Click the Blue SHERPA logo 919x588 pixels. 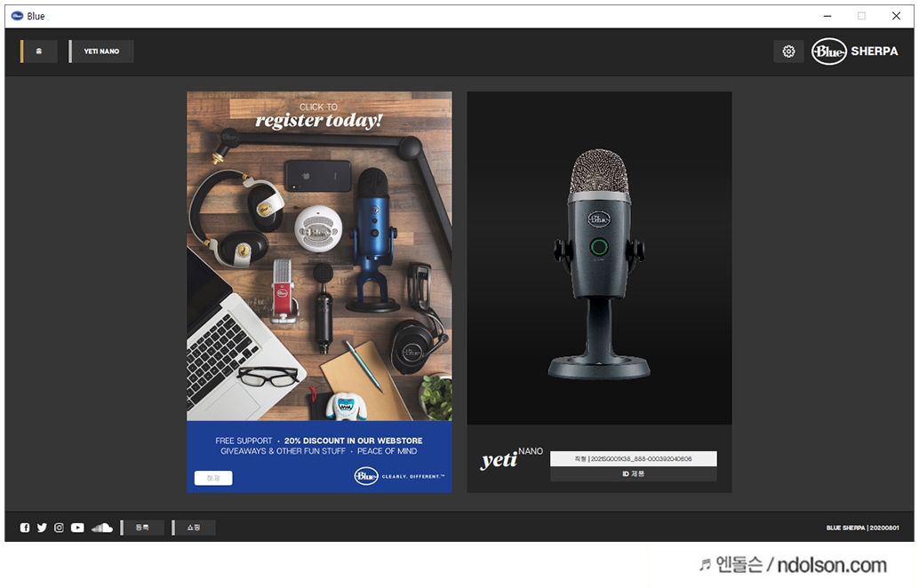[x=854, y=52]
